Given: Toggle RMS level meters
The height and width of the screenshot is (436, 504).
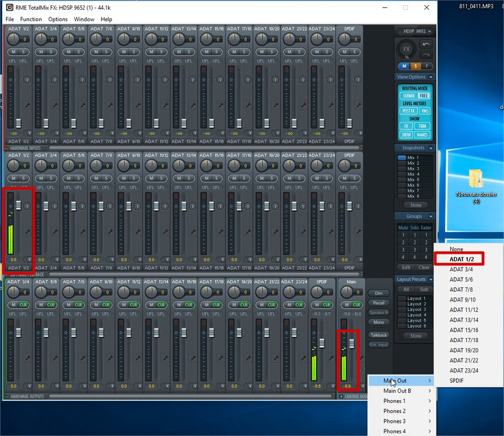Looking at the screenshot, I should click(425, 111).
